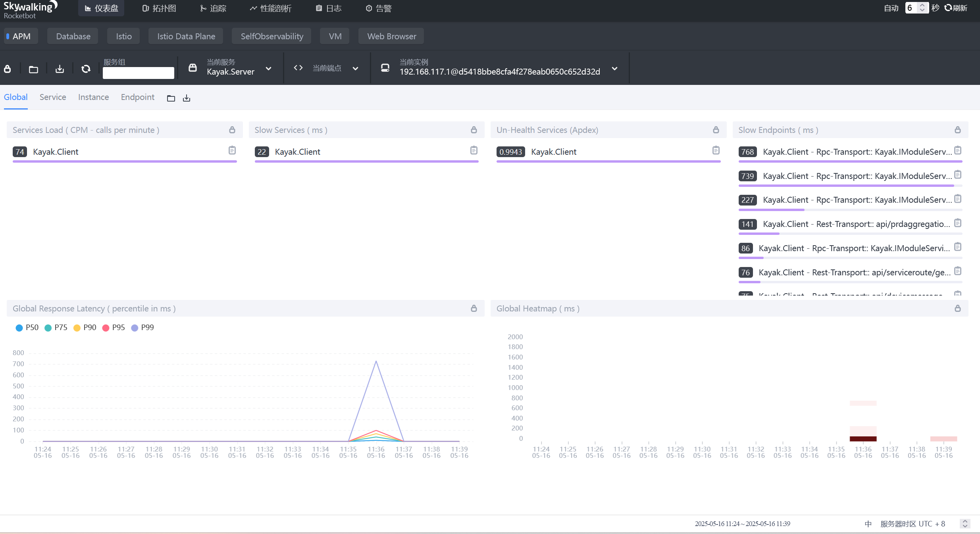Click lock icon on Global Heatmap panel
980x534 pixels.
point(957,308)
